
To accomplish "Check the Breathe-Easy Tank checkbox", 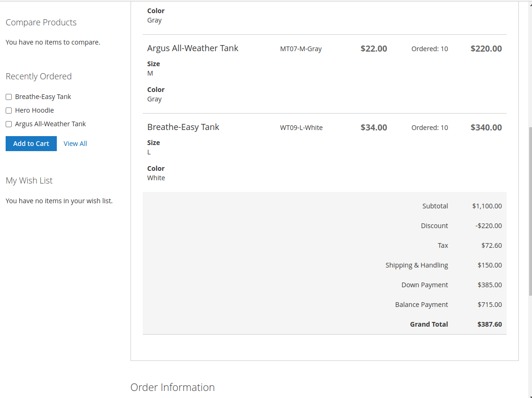I will (x=8, y=97).
